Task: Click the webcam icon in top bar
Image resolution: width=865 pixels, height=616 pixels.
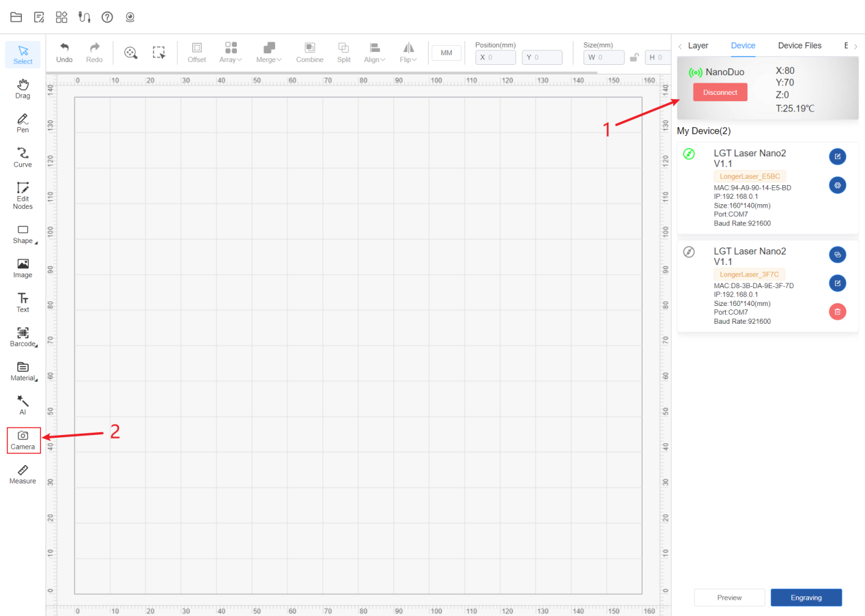Action: coord(130,17)
